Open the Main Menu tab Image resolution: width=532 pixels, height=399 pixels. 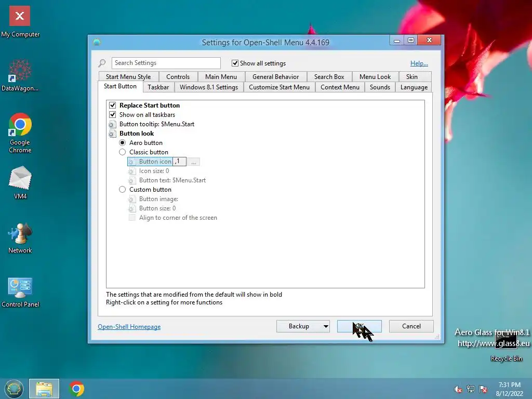pyautogui.click(x=221, y=77)
